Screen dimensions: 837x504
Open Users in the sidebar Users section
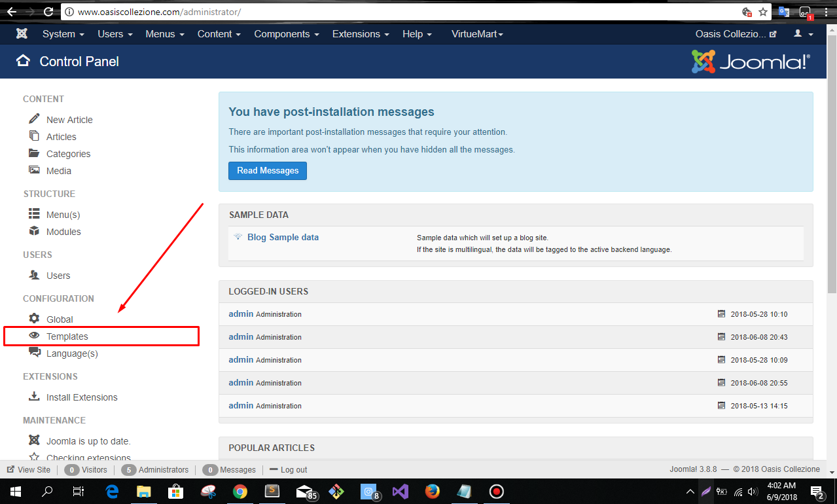58,276
